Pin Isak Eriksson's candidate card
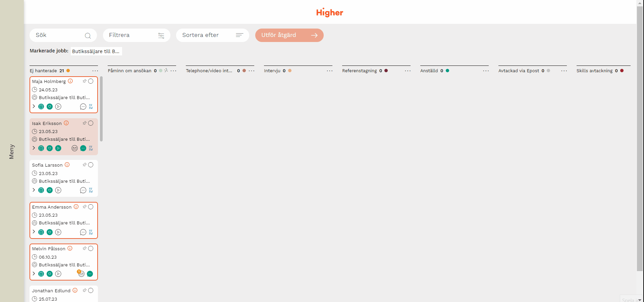Screen dimensions: 644x302 coord(85,123)
